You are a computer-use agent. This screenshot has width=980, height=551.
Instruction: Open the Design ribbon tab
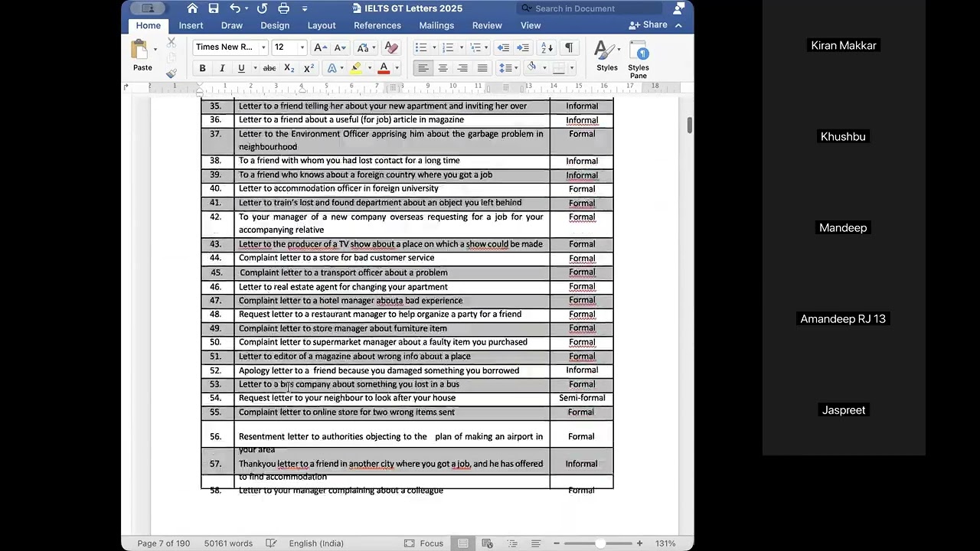pyautogui.click(x=275, y=25)
